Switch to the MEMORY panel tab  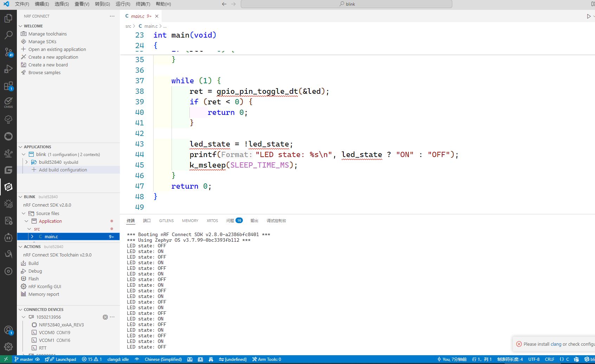tap(190, 221)
